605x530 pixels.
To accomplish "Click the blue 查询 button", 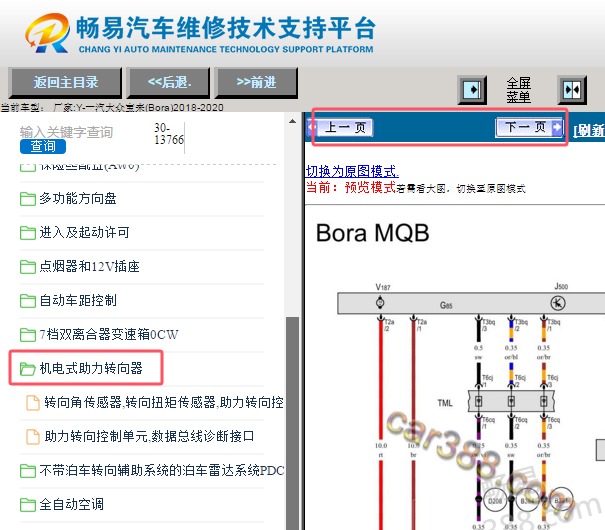I will [x=43, y=146].
